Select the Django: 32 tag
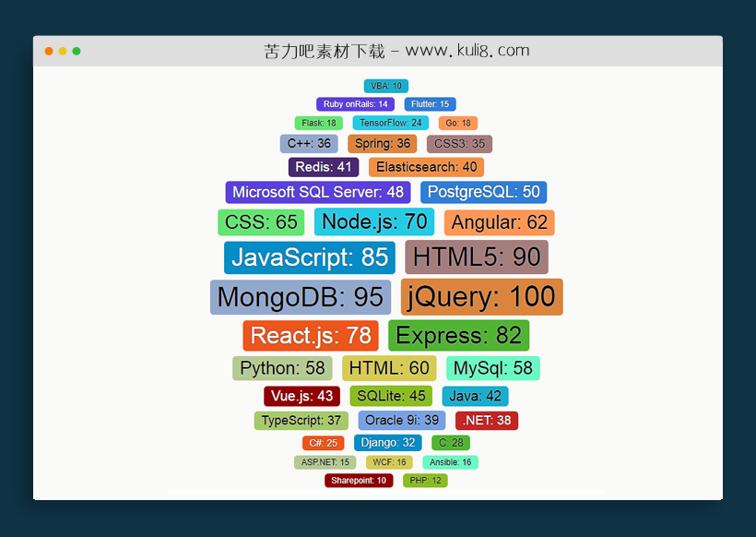This screenshot has height=537, width=756. [387, 442]
